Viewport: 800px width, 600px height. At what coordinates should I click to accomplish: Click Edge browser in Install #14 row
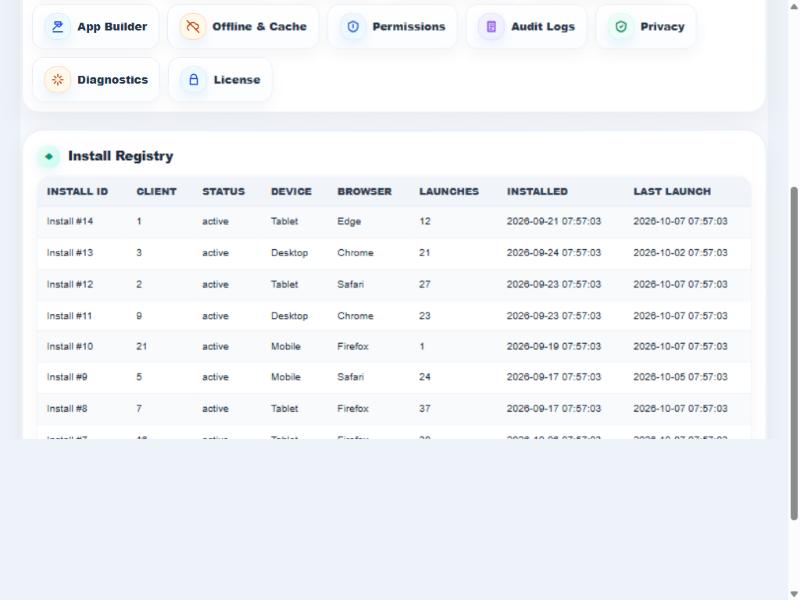pos(349,221)
